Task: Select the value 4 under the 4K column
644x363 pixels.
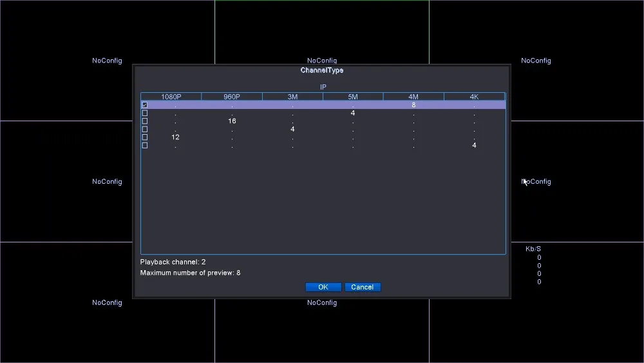Action: (474, 145)
